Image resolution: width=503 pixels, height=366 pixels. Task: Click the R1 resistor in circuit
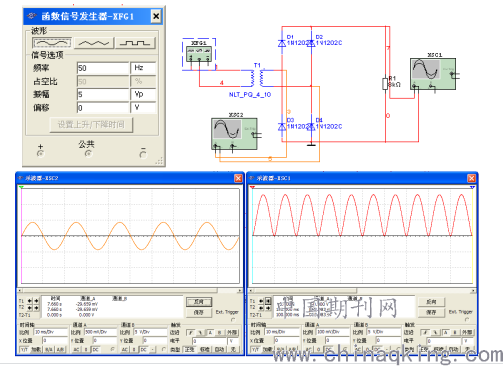coord(385,84)
